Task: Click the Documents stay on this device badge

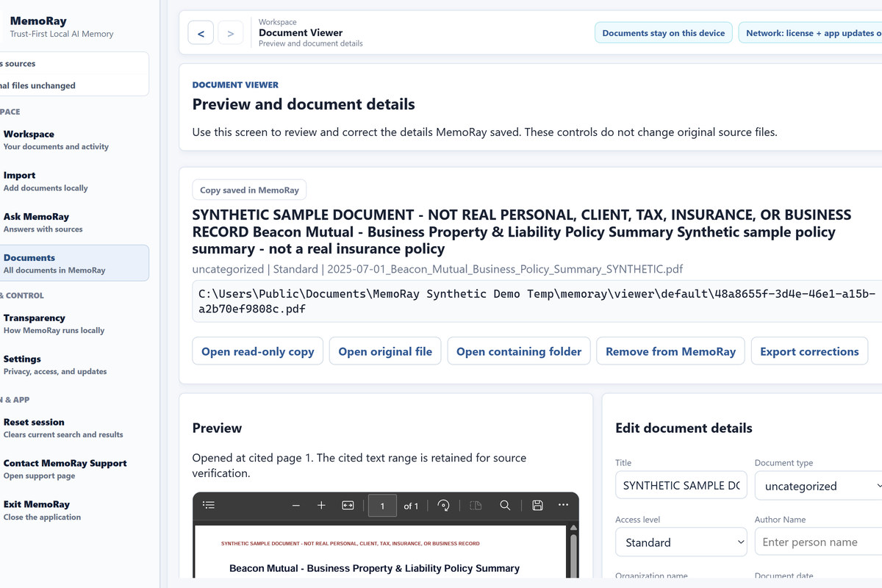Action: 664,33
